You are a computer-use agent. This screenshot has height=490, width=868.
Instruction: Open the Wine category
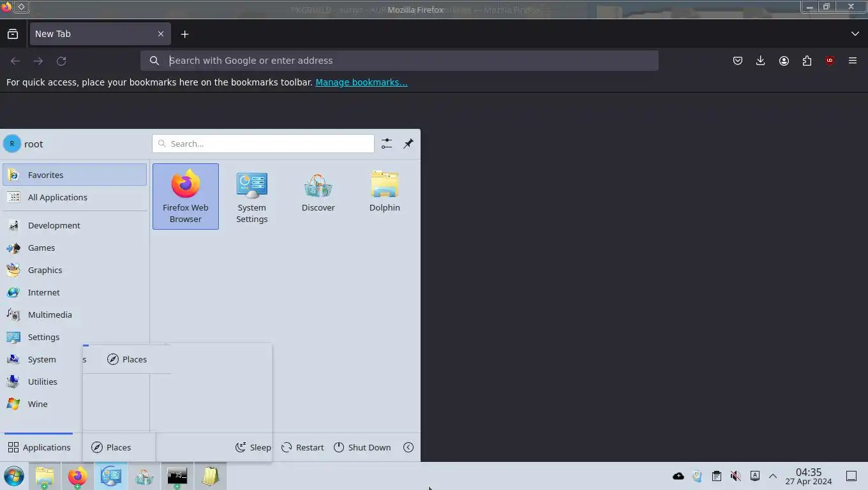click(42, 404)
